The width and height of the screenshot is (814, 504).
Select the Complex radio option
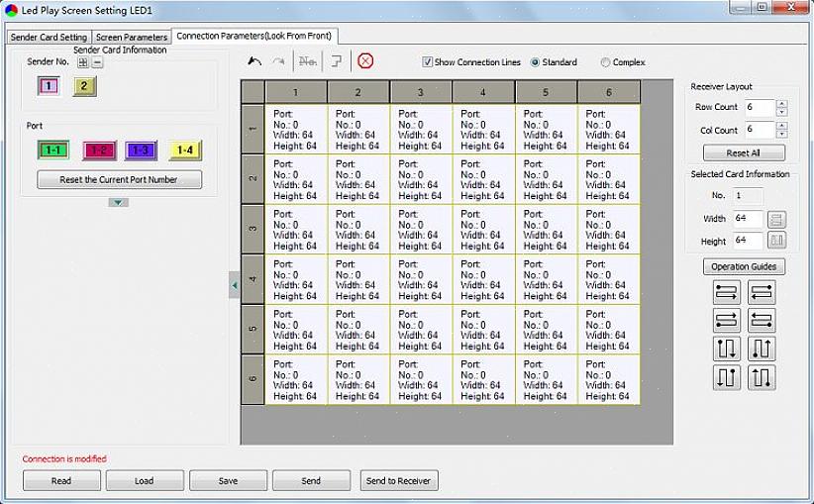605,62
